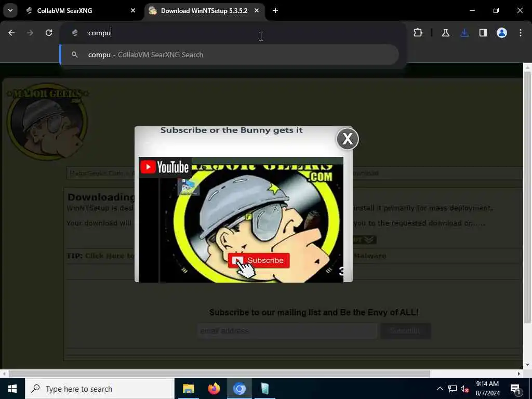Click the mailing list Subscribe button
The height and width of the screenshot is (399, 532).
(405, 331)
